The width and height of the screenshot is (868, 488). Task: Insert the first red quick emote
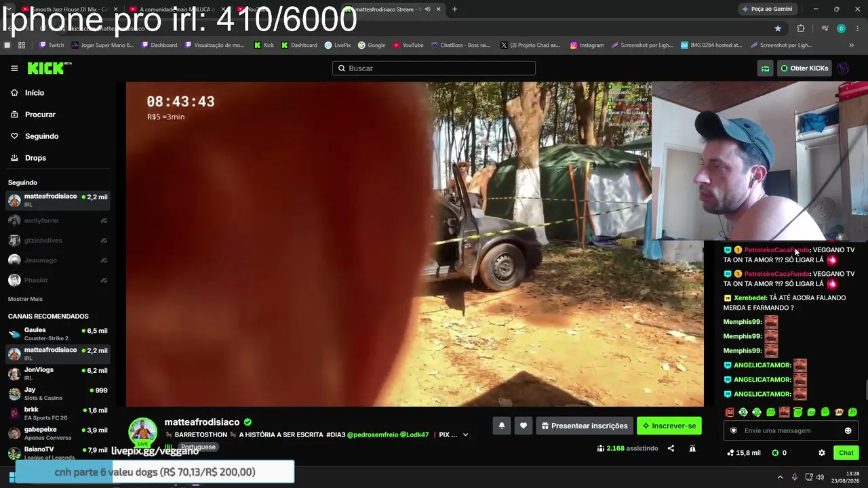click(x=730, y=412)
